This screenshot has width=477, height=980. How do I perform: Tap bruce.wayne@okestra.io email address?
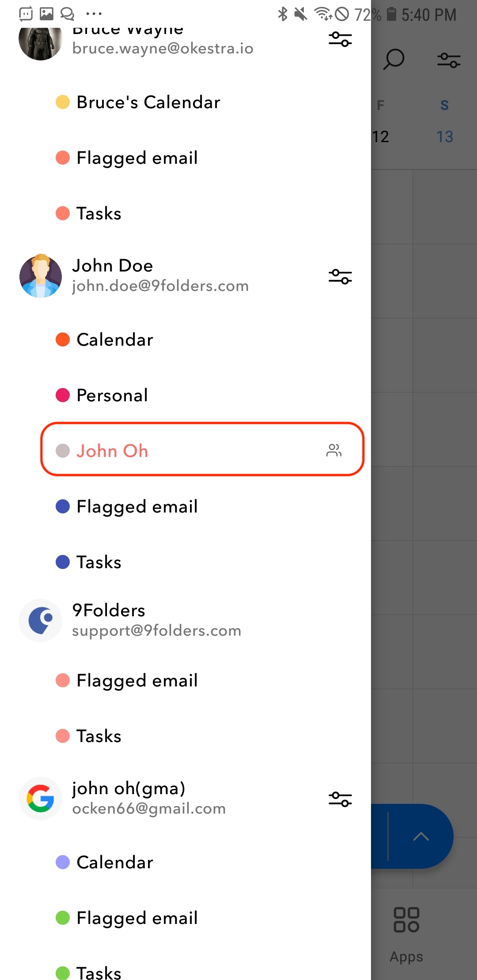pyautogui.click(x=163, y=49)
